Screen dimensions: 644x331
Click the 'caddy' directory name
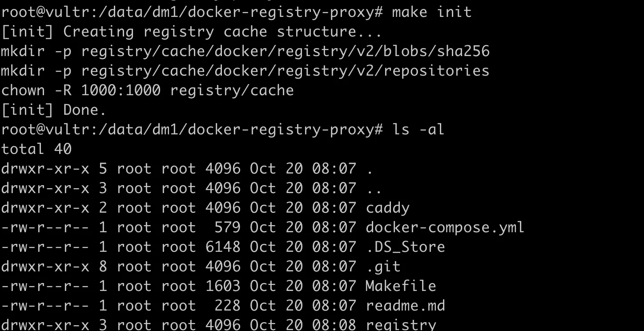(x=387, y=208)
